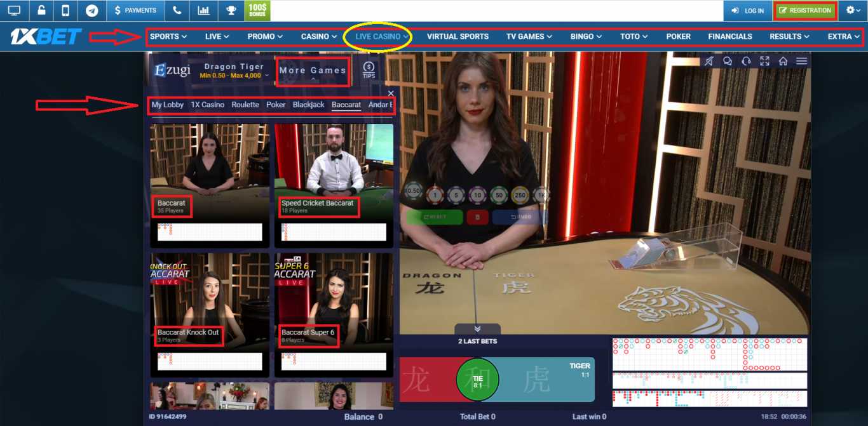868x426 pixels.
Task: Switch to the My Lobby tab
Action: (168, 105)
